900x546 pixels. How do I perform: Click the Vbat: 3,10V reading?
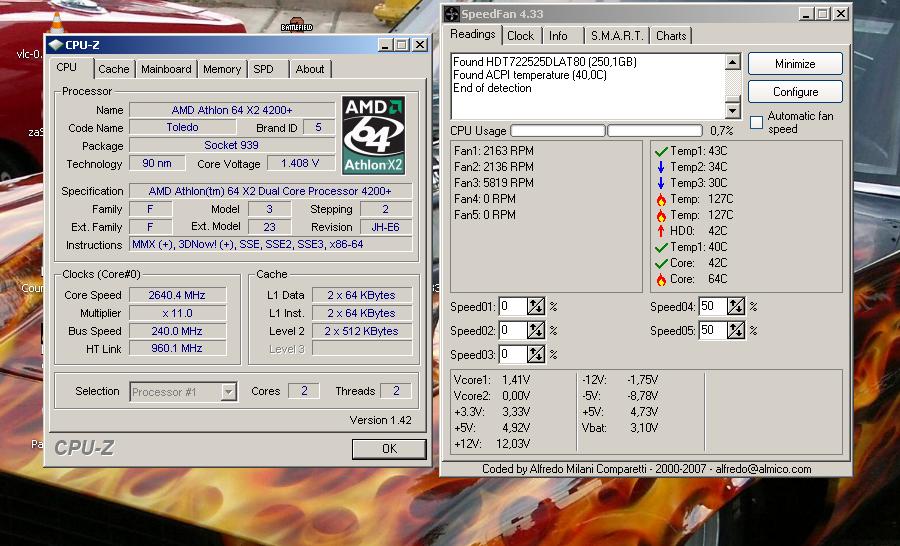(x=620, y=428)
